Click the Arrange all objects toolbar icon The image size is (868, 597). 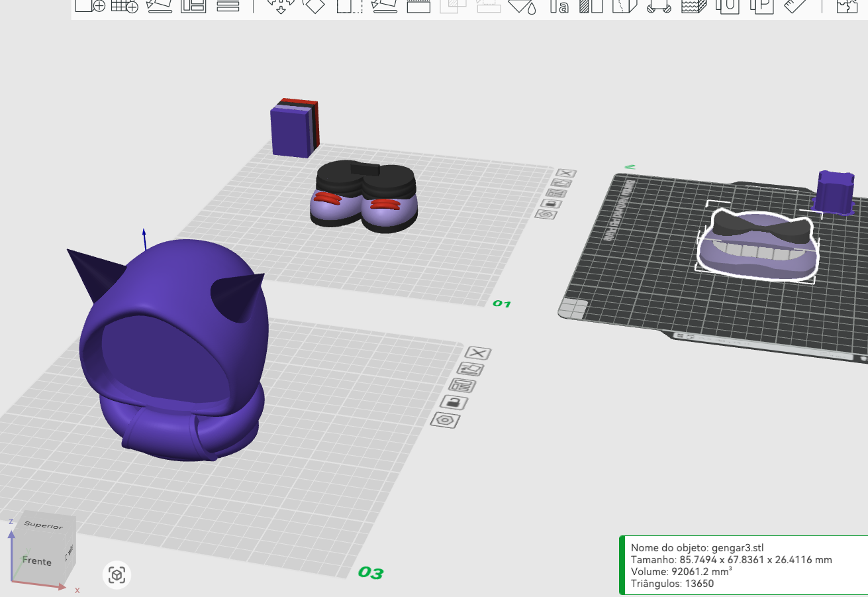[x=194, y=5]
